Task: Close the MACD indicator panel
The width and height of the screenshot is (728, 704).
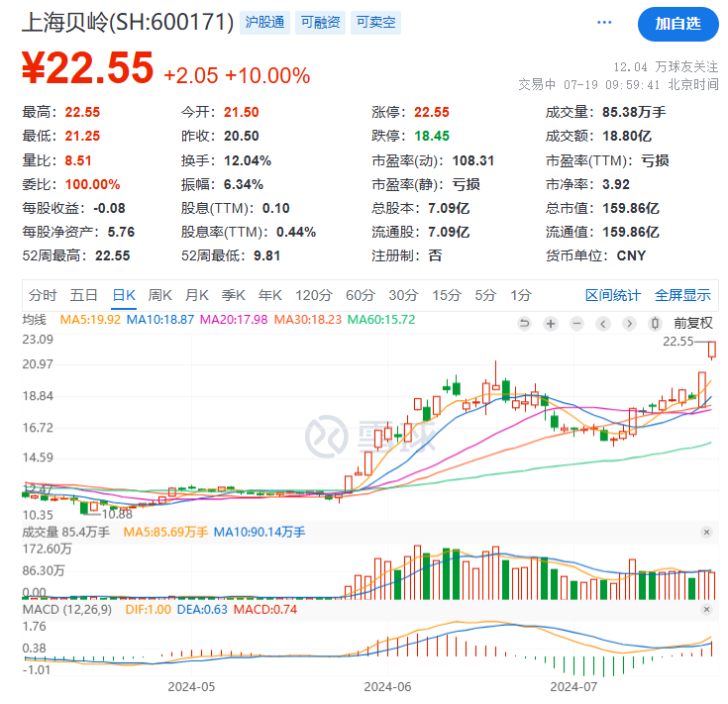Action: pyautogui.click(x=706, y=609)
